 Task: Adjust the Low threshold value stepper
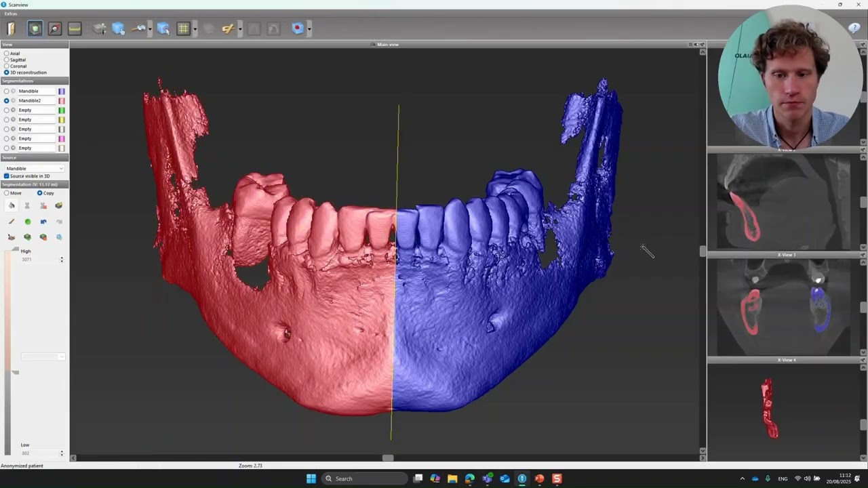62,453
